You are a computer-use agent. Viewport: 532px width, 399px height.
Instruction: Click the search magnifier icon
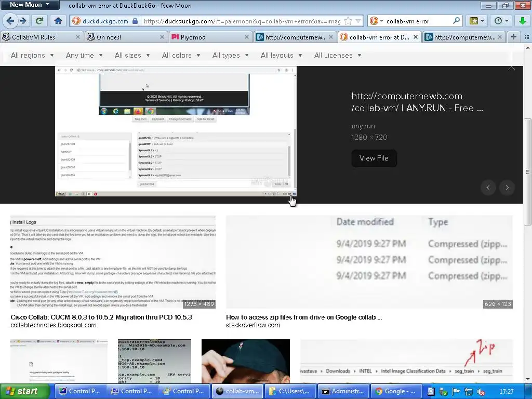457,21
